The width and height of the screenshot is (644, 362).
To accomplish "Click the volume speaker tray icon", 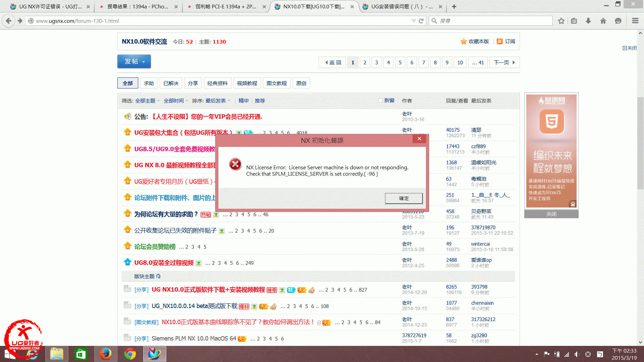I will point(577,354).
